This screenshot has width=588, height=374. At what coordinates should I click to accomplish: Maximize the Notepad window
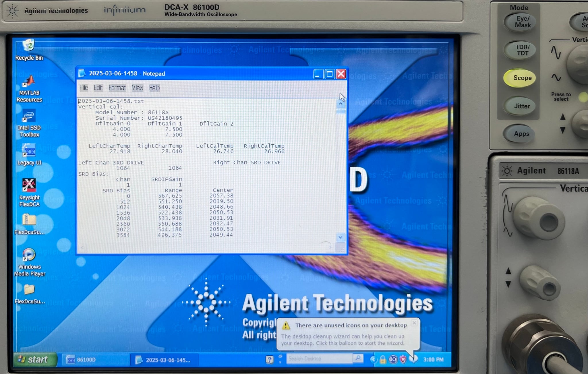(330, 74)
